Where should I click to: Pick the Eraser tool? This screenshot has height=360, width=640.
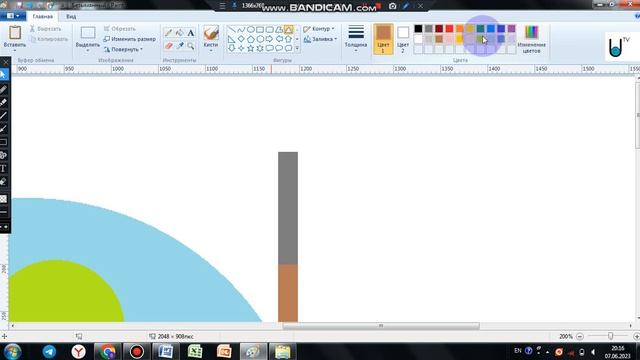[168, 46]
